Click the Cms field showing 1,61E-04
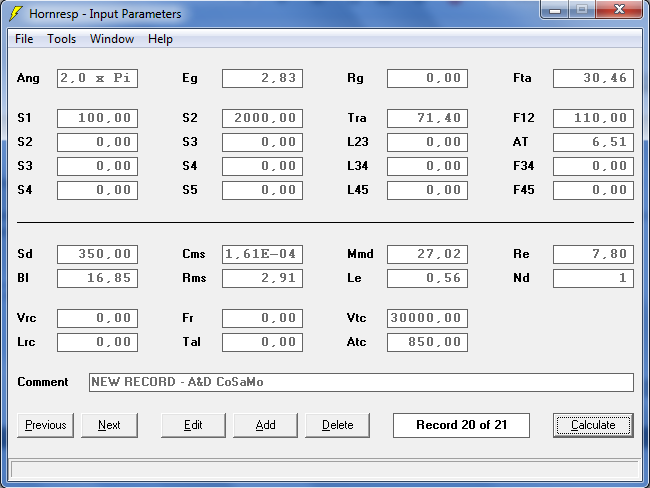The height and width of the screenshot is (488, 650). tap(262, 254)
